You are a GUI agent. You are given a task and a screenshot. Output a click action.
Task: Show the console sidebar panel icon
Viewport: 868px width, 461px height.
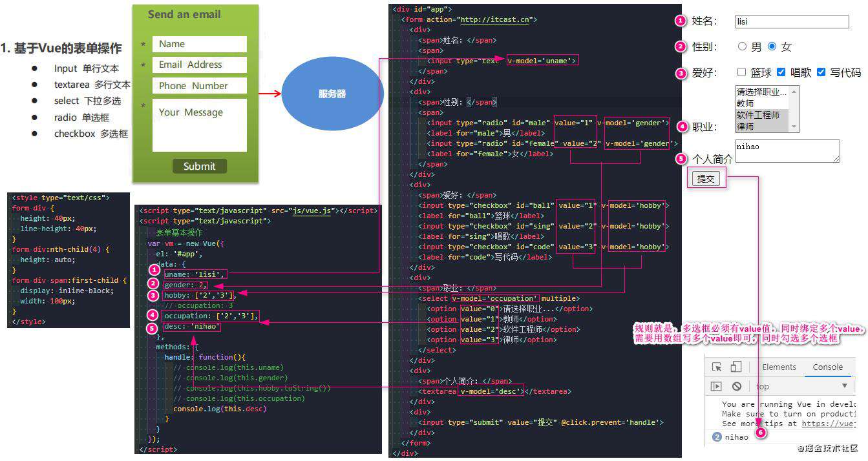pos(716,386)
